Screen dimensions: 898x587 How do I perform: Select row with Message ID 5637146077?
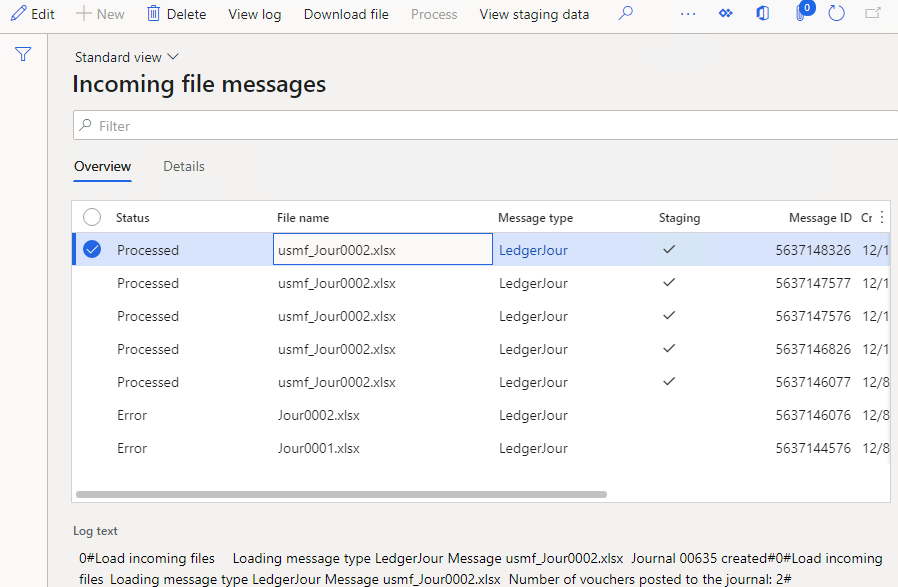(481, 382)
